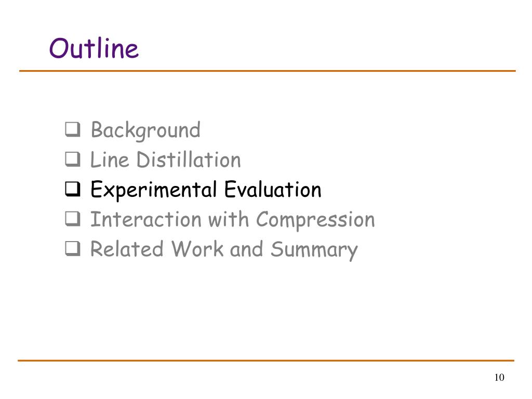Click the word Distillation
Screen dimensions: 532x399
(189, 160)
